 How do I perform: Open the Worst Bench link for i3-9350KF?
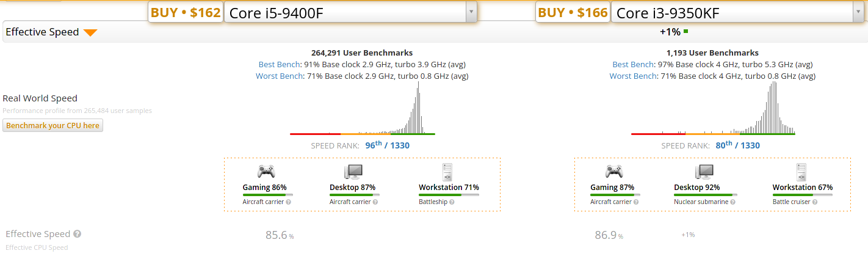633,76
